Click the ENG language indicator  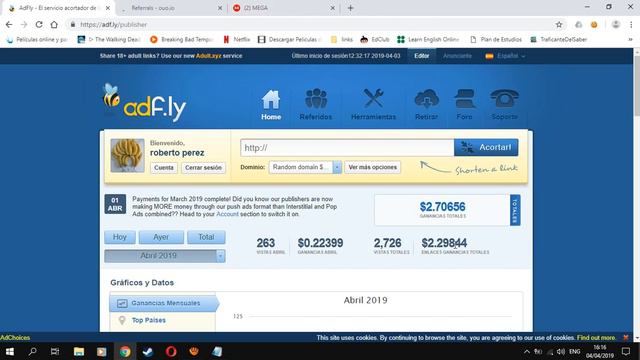[x=575, y=351]
